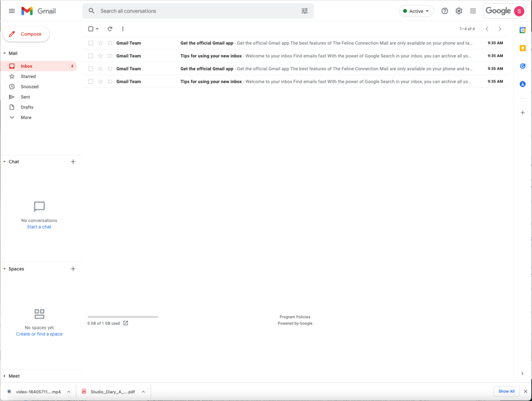Refresh the inbox message list
532x401 pixels.
point(110,29)
